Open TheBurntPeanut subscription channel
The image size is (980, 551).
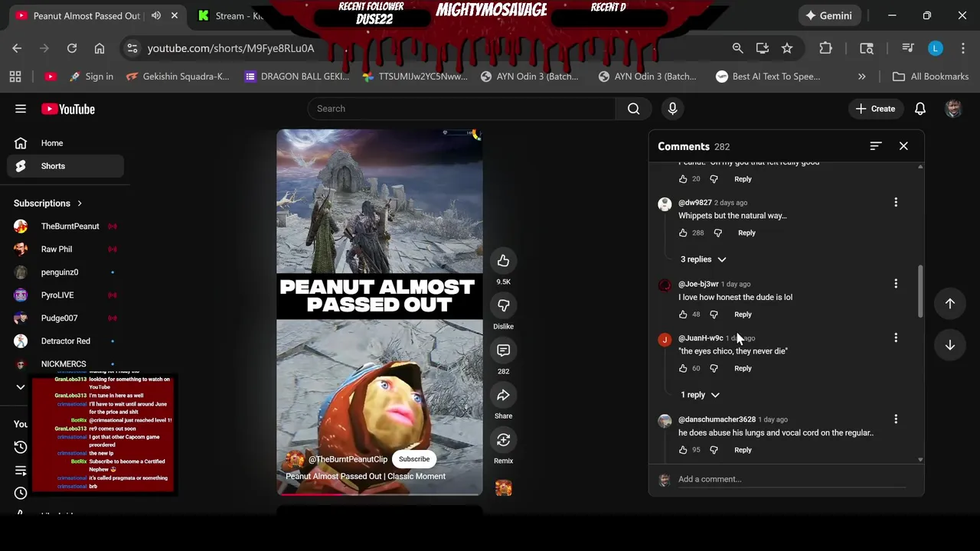click(65, 227)
